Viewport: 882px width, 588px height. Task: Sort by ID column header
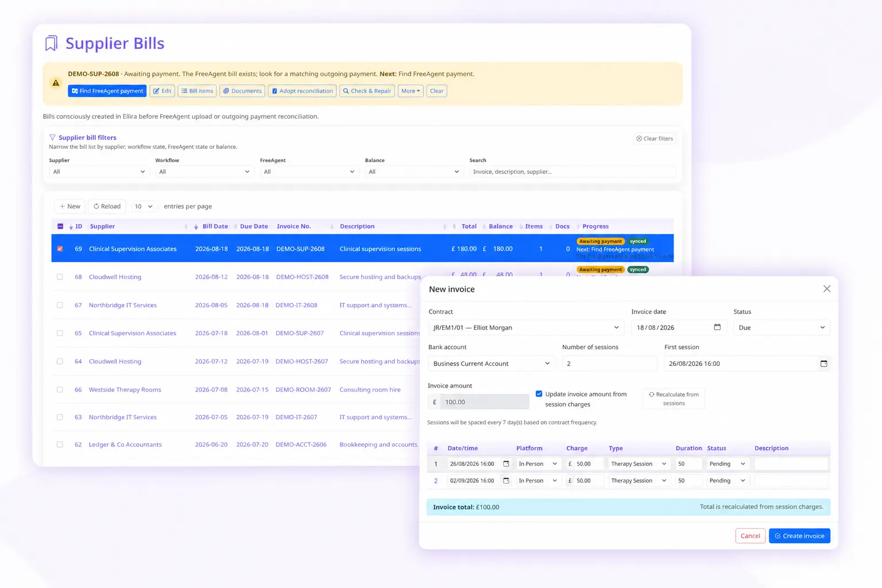click(x=78, y=226)
